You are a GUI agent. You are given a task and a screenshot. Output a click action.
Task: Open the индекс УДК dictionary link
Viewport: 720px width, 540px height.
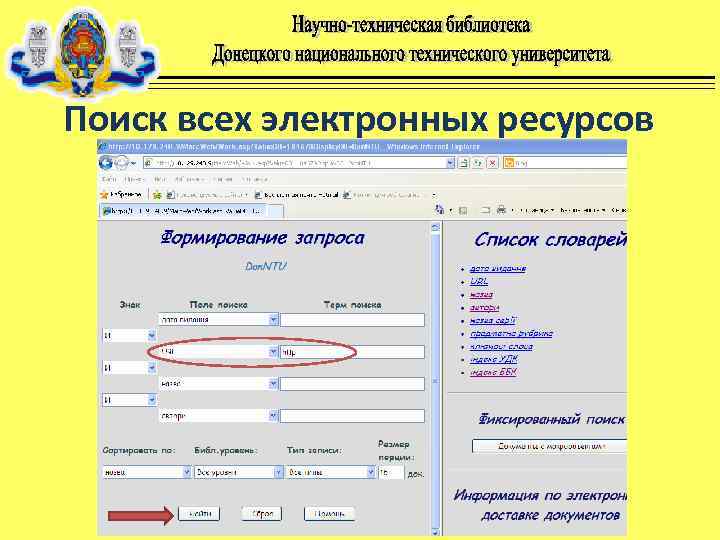[x=494, y=360]
